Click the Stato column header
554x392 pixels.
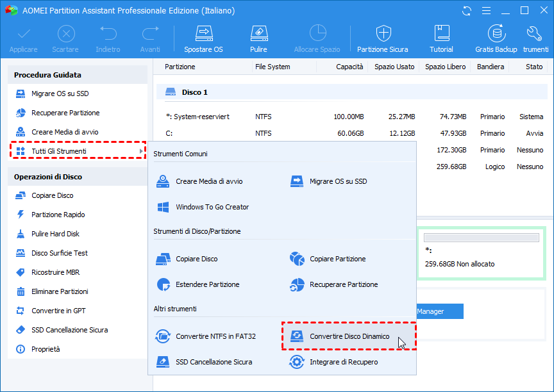pos(534,67)
